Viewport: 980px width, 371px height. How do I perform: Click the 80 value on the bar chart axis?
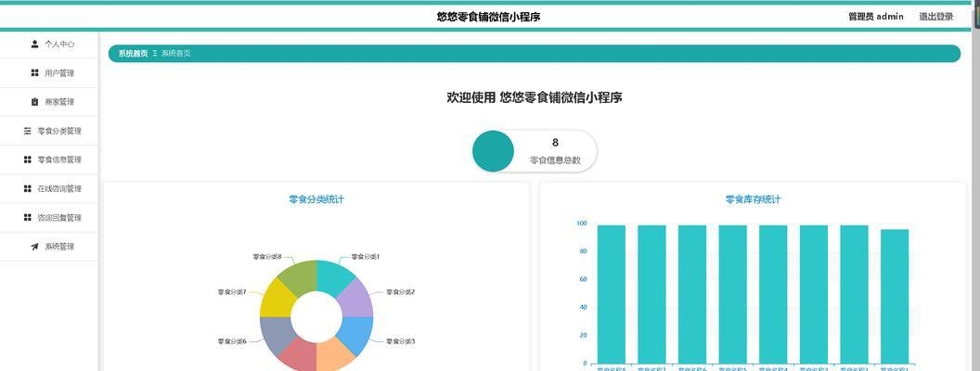[583, 251]
